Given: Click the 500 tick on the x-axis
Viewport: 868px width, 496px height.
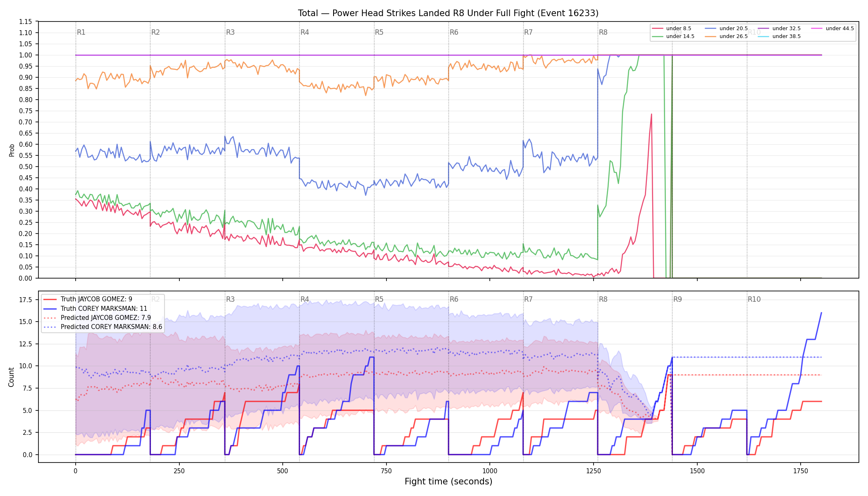Looking at the screenshot, I should [283, 471].
